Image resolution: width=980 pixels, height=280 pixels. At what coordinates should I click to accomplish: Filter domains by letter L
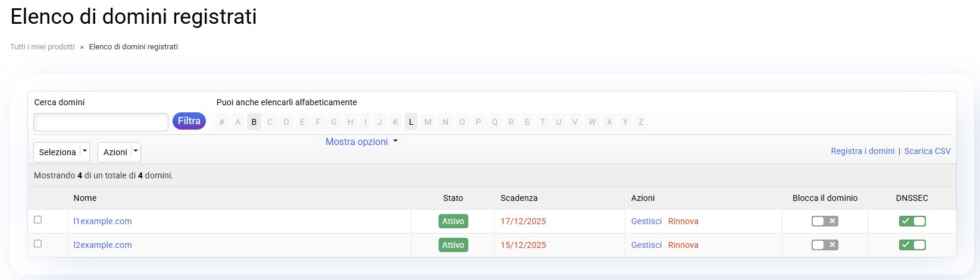click(411, 122)
